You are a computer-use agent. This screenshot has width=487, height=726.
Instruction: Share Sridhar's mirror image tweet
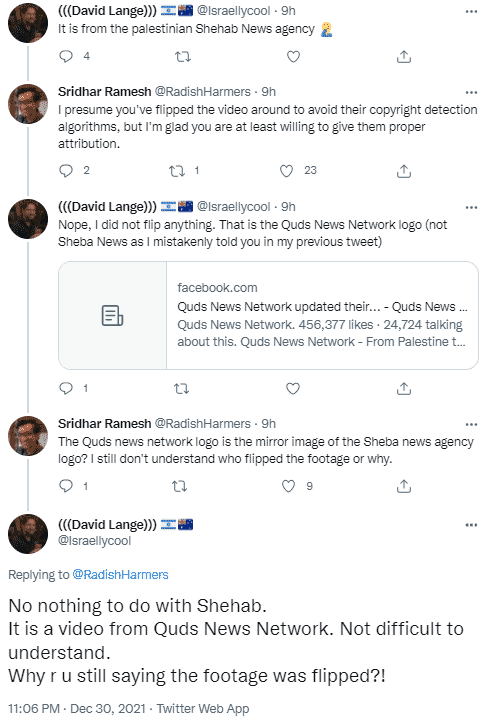point(404,486)
